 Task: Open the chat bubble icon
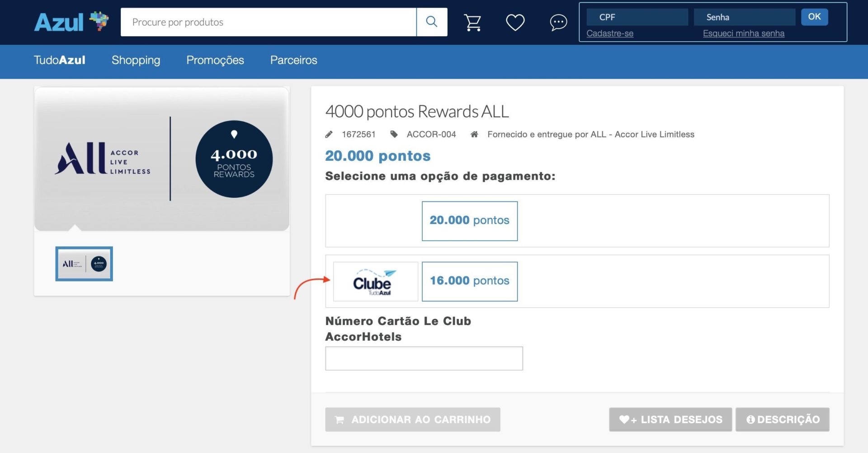click(558, 22)
